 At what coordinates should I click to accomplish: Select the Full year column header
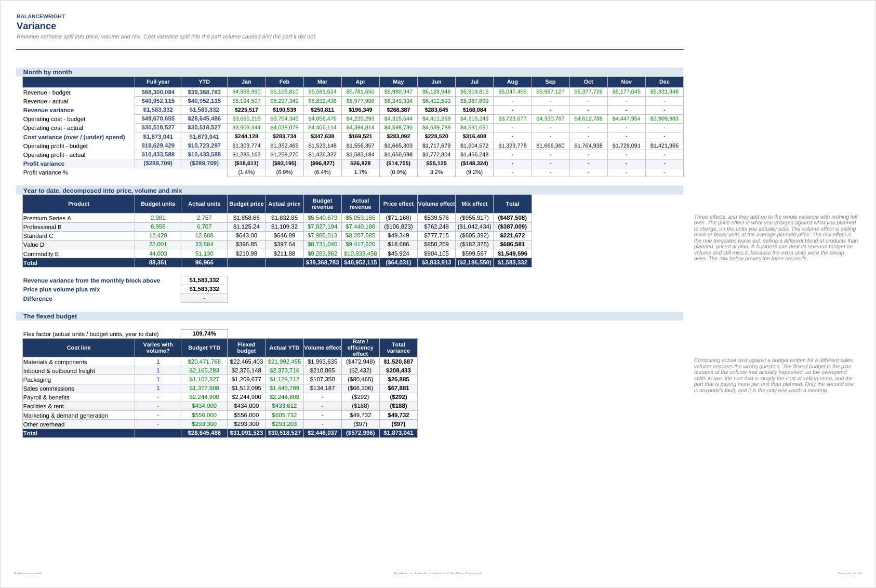[x=158, y=82]
